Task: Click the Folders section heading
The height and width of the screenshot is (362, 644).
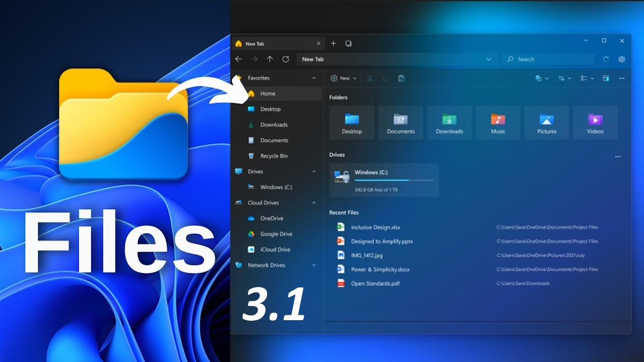Action: pyautogui.click(x=339, y=98)
